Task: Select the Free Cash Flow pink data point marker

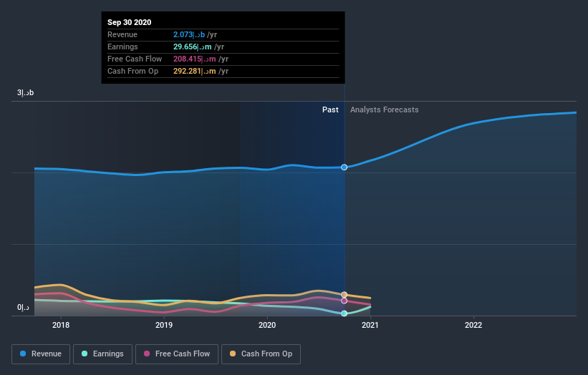Action: pos(344,301)
